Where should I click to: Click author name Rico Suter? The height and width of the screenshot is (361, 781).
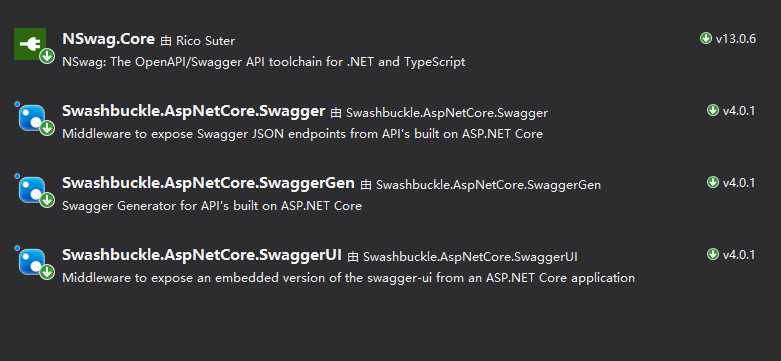coord(205,41)
